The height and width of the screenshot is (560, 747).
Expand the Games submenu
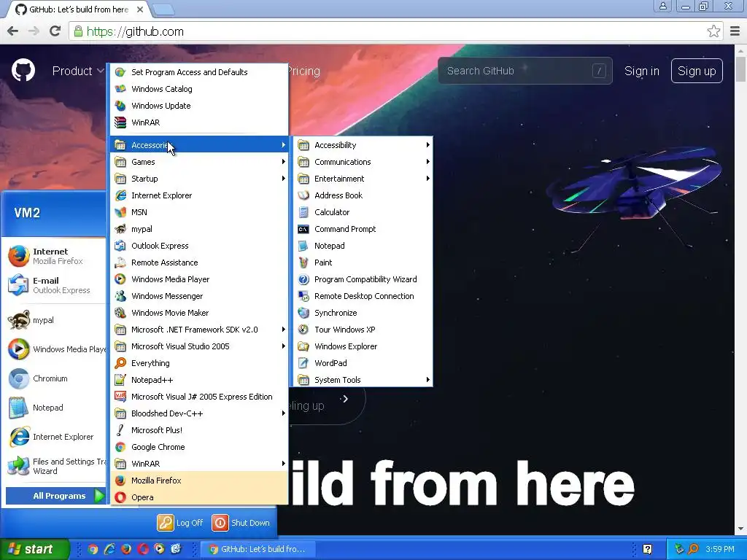tap(199, 162)
